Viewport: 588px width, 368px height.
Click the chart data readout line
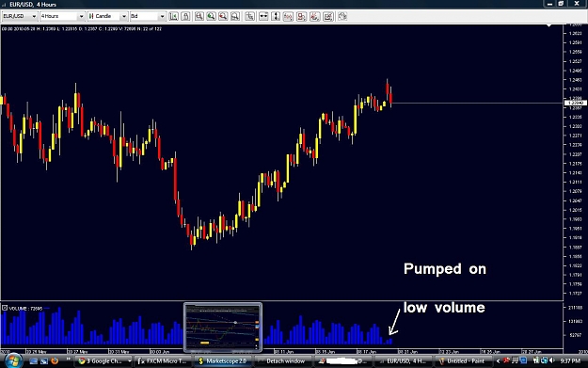82,28
